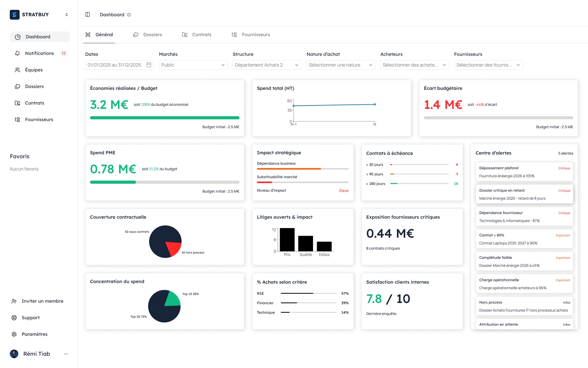This screenshot has width=588, height=368.
Task: Collapse the sidebar with the panel icon
Action: pos(88,14)
